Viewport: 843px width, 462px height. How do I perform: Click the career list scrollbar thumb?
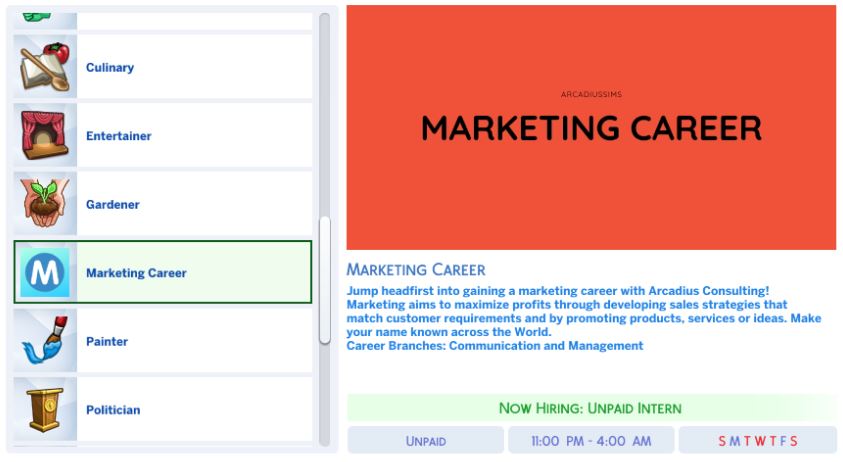click(325, 280)
